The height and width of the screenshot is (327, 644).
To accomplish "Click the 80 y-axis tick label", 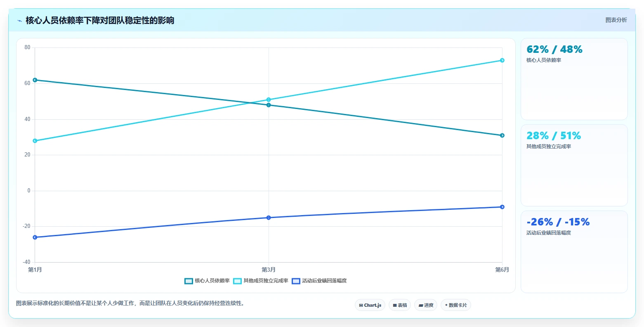I will pyautogui.click(x=27, y=47).
